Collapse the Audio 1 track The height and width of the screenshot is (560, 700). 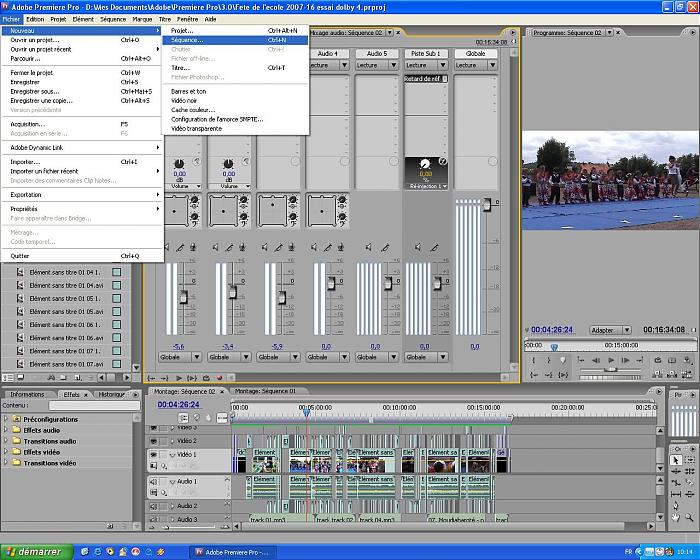coord(172,481)
